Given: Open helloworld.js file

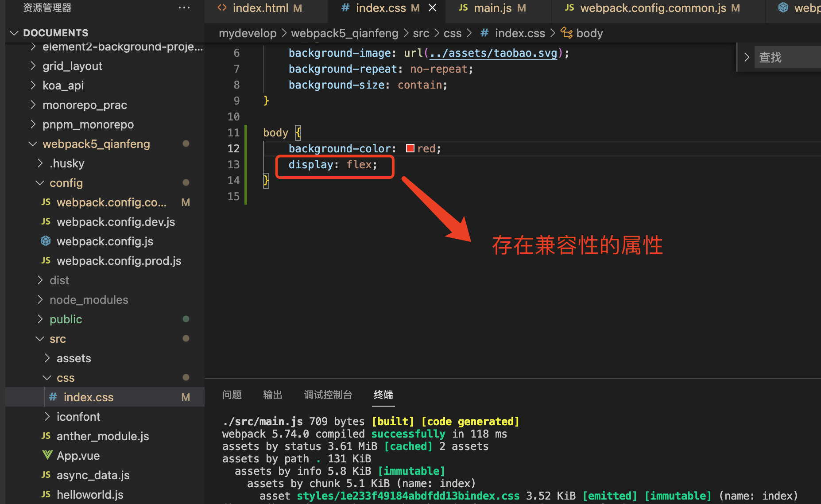Looking at the screenshot, I should point(90,495).
